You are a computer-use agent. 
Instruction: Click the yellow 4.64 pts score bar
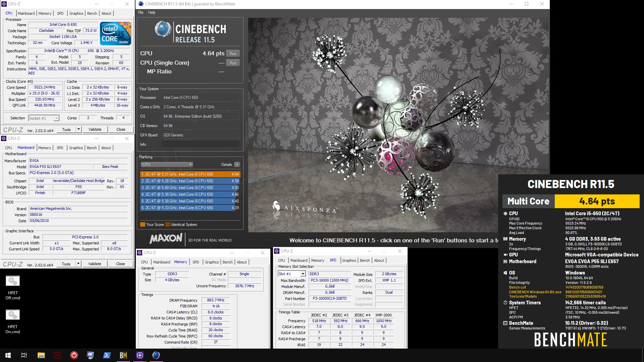click(x=597, y=201)
